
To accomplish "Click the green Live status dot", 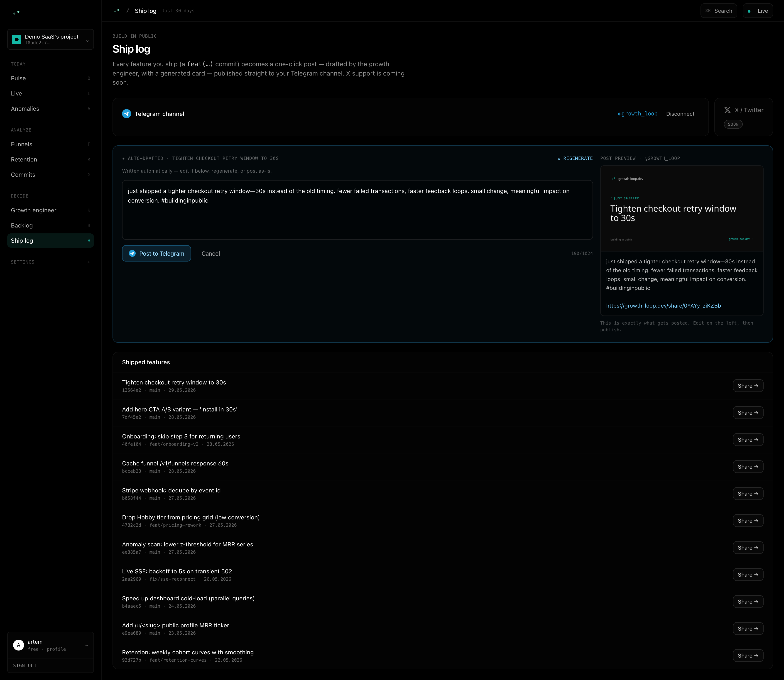I will (x=749, y=11).
